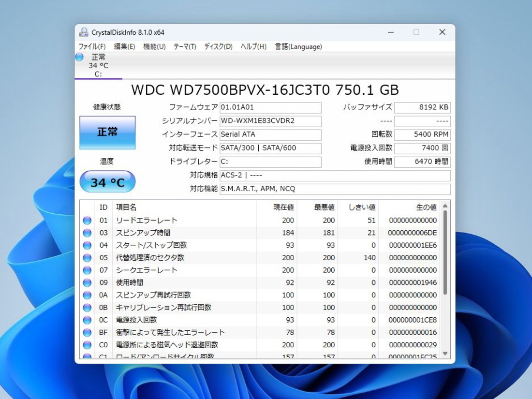Click the serial number field WD-WXM1E83CVDR2
532x399 pixels.
270,121
